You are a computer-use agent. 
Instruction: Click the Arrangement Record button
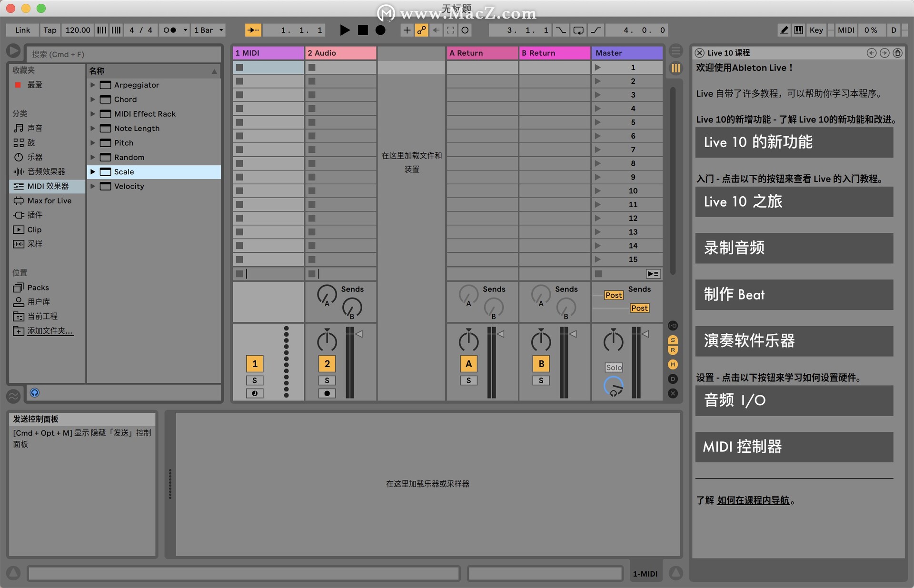coord(380,30)
